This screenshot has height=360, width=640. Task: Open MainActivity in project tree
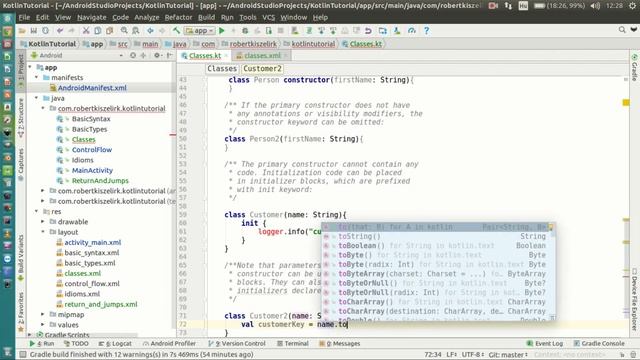92,170
